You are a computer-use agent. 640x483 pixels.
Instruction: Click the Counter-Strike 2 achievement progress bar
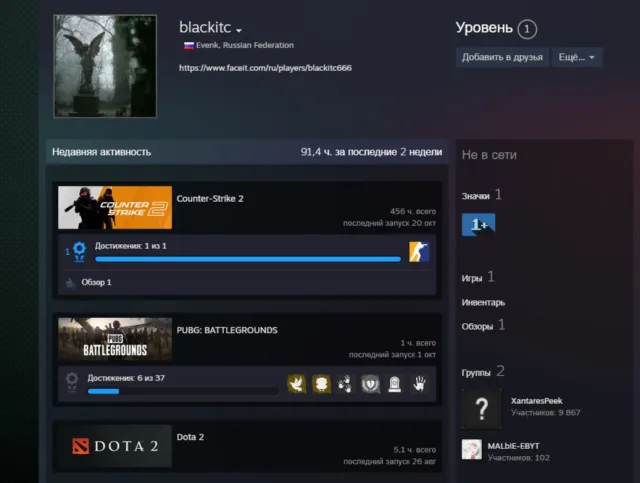pos(248,259)
